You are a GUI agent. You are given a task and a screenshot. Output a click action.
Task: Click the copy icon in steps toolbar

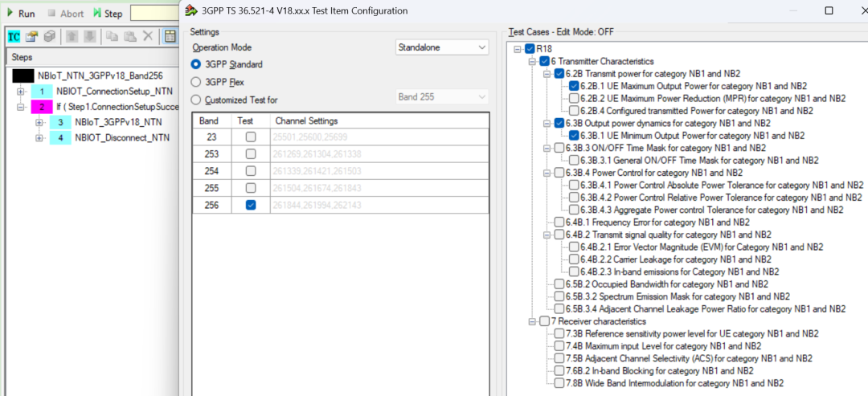tap(112, 36)
